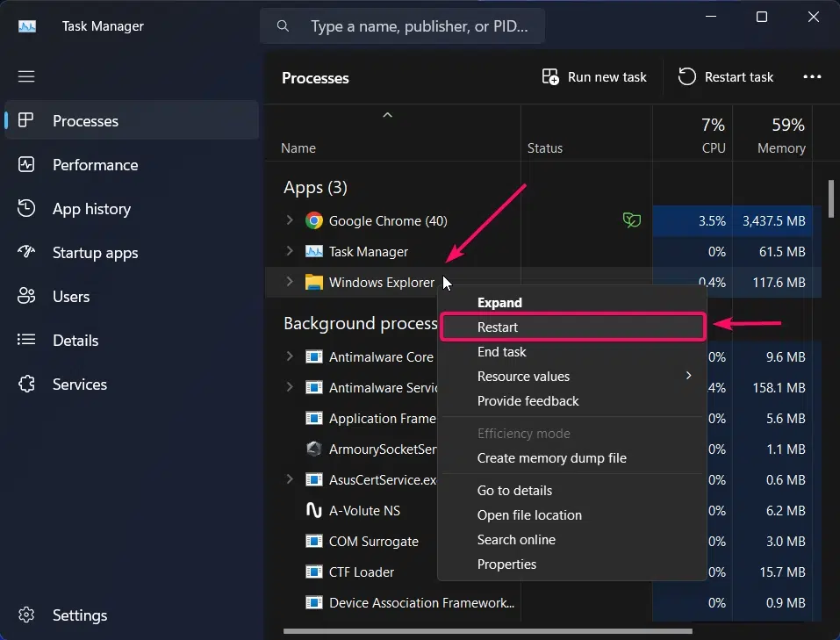
Task: Open the Users page
Action: [132, 297]
